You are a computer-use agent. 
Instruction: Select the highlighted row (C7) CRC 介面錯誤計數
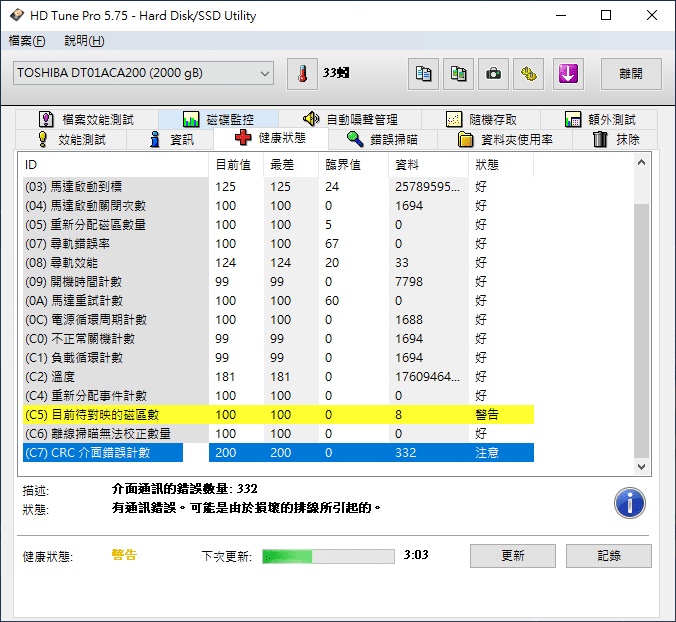coord(279,452)
